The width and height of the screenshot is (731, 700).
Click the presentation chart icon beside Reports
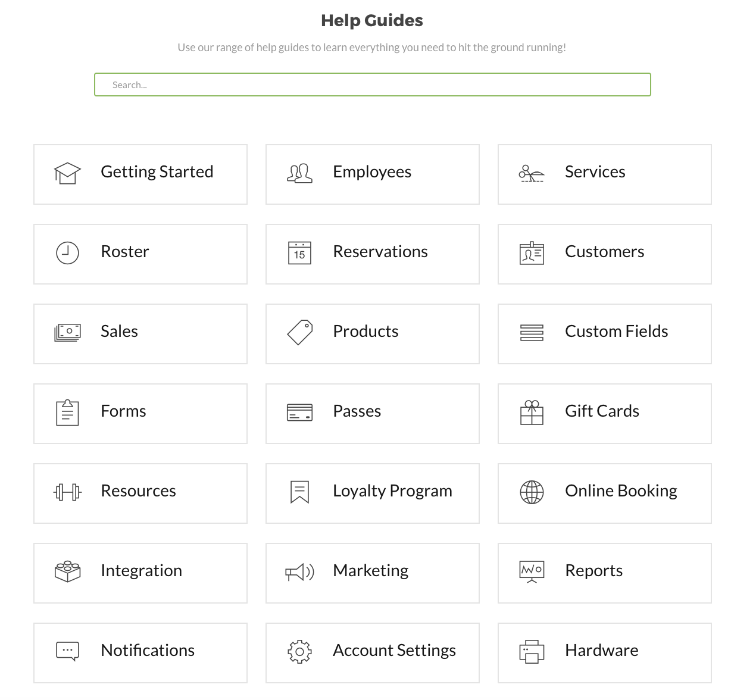click(x=532, y=572)
